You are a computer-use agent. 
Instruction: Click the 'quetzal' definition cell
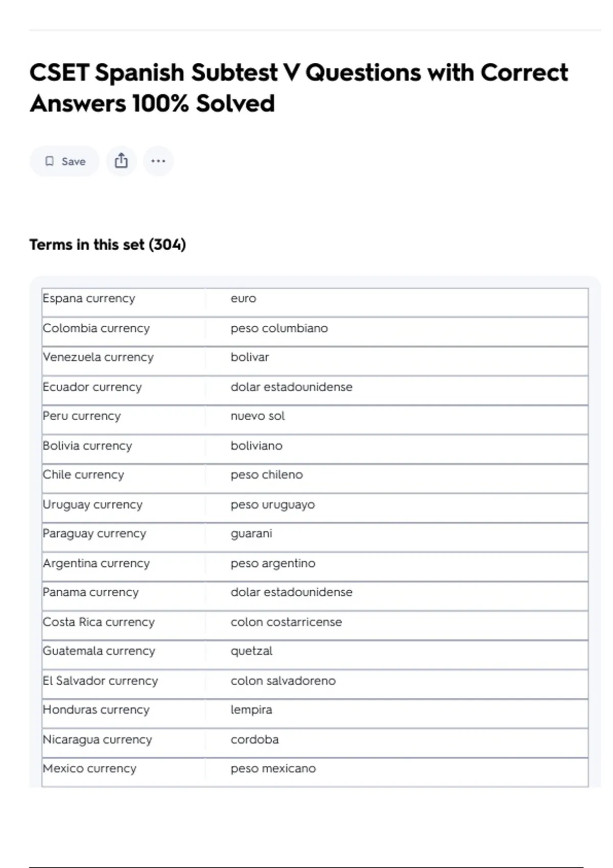251,651
